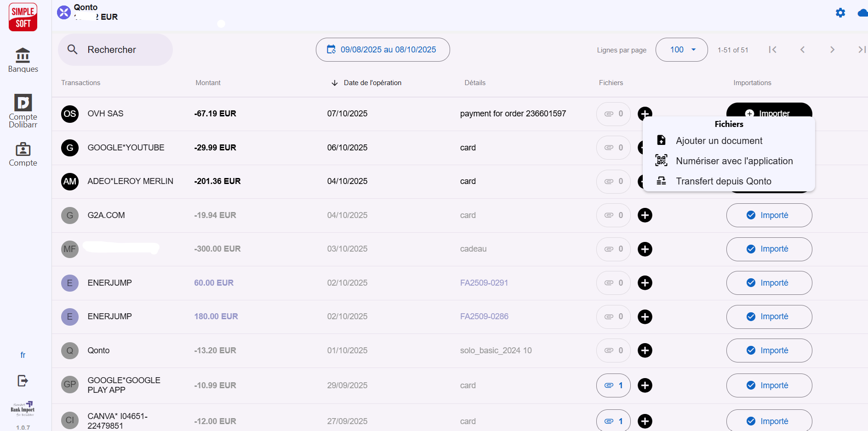Toggle the Importé status of ENERJUMP 60.00 EUR
868x431 pixels.
[769, 283]
